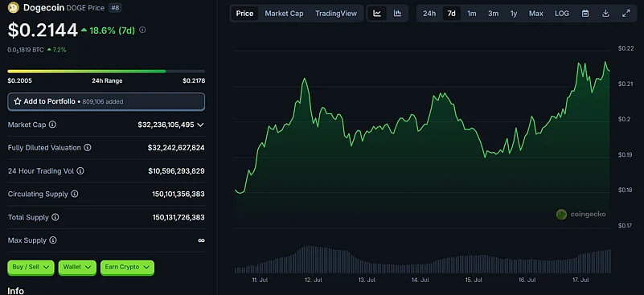Toggle LOG scale on the chart
This screenshot has height=295, width=644.
tap(562, 14)
